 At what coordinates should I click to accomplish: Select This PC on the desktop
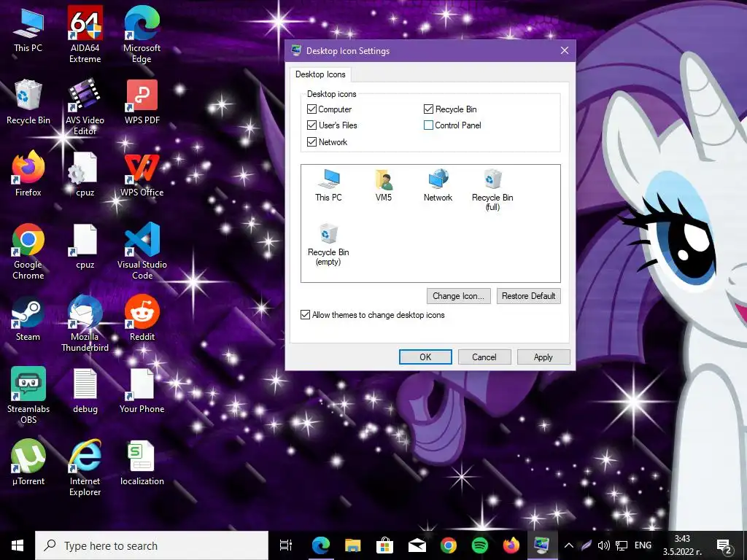tap(28, 29)
